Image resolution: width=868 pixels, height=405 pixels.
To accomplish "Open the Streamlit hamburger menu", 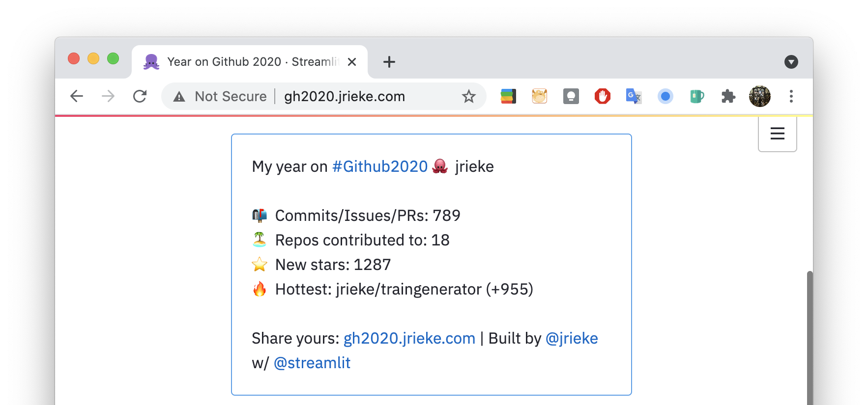I will point(778,133).
